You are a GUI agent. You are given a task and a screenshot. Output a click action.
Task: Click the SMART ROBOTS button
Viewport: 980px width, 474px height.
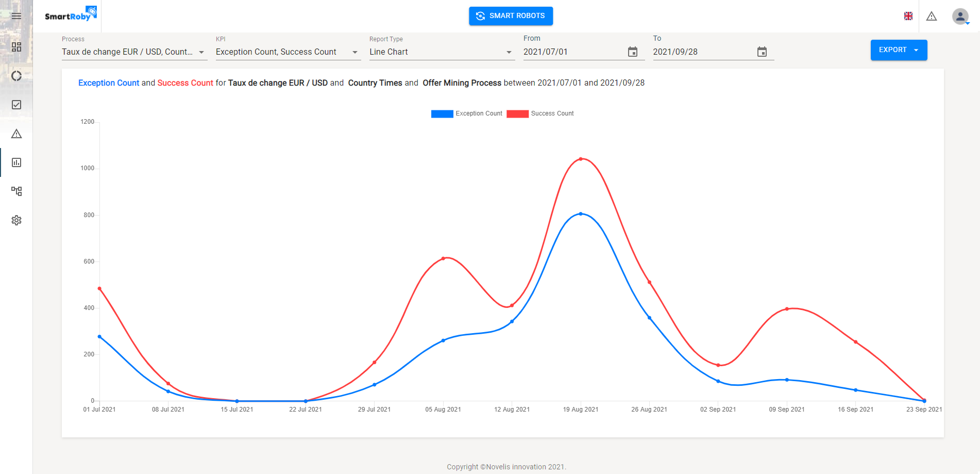(x=511, y=16)
